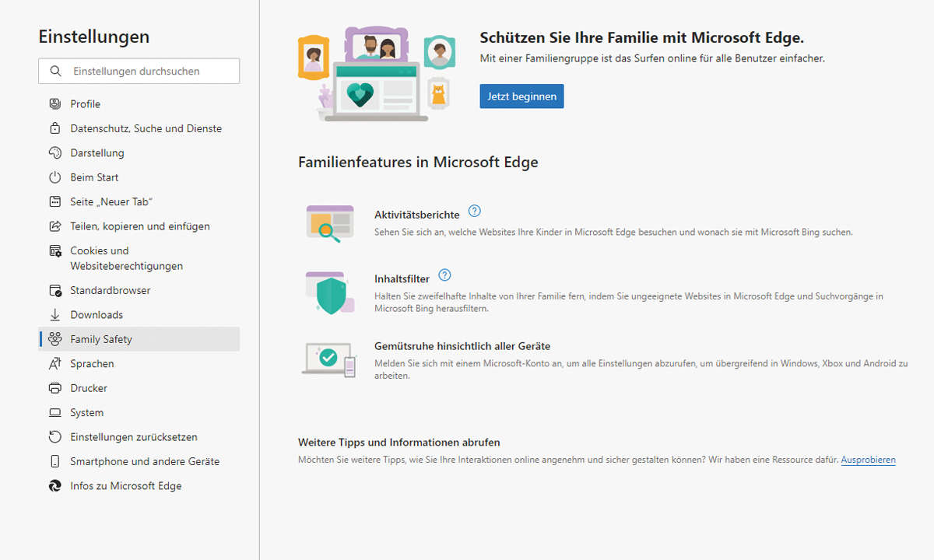Viewport: 934px width, 560px height.
Task: Click the Aktivitätsberichte illustration icon
Action: coord(329,224)
